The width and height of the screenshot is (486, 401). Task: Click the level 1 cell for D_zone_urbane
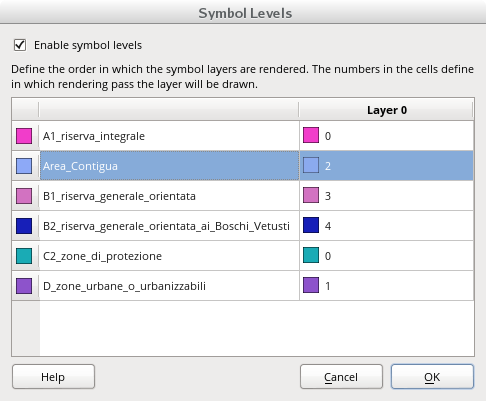pos(386,286)
